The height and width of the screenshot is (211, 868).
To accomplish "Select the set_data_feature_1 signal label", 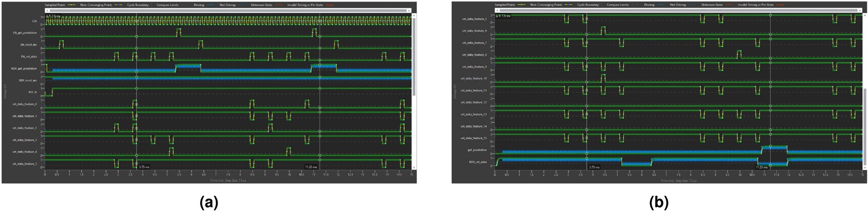I will [x=25, y=116].
